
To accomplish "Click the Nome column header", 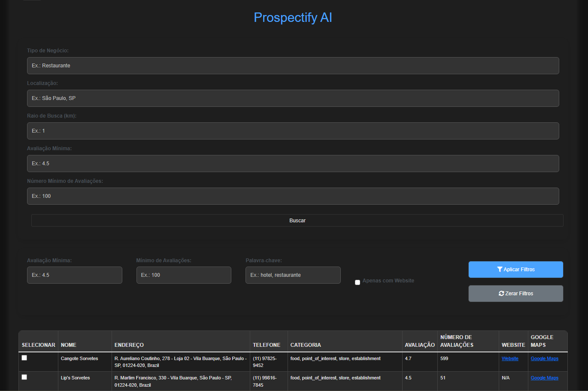I will click(x=69, y=345).
